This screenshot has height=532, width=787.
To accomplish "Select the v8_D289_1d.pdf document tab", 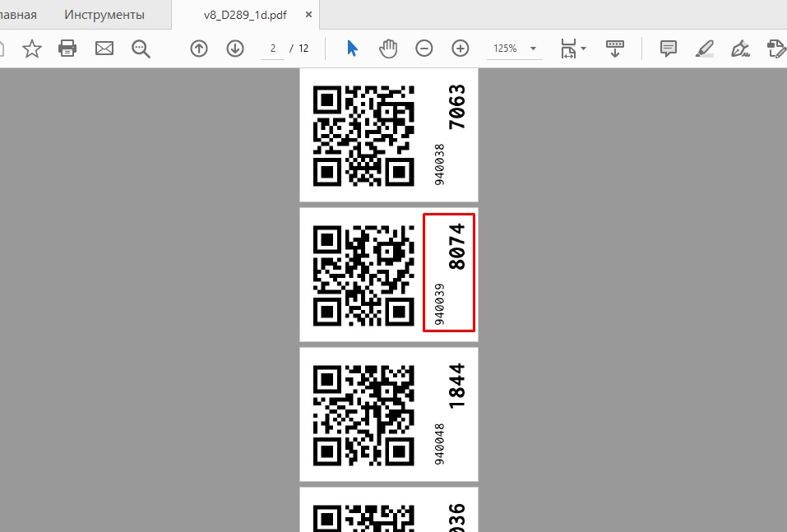I will 245,15.
